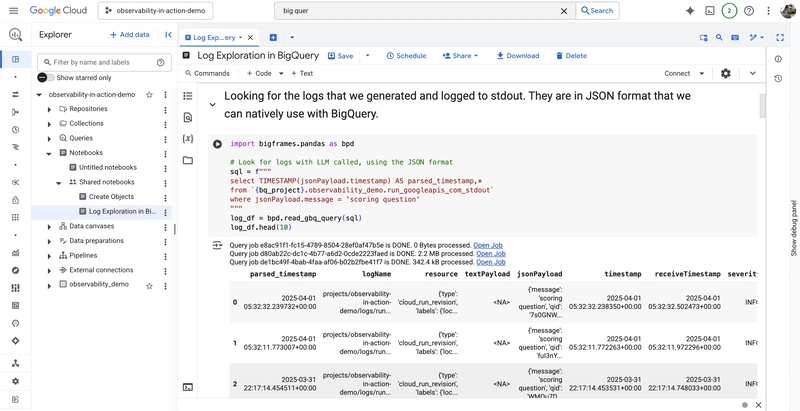The height and width of the screenshot is (411, 800).
Task: Open the notebook files folder panel
Action: 188,160
